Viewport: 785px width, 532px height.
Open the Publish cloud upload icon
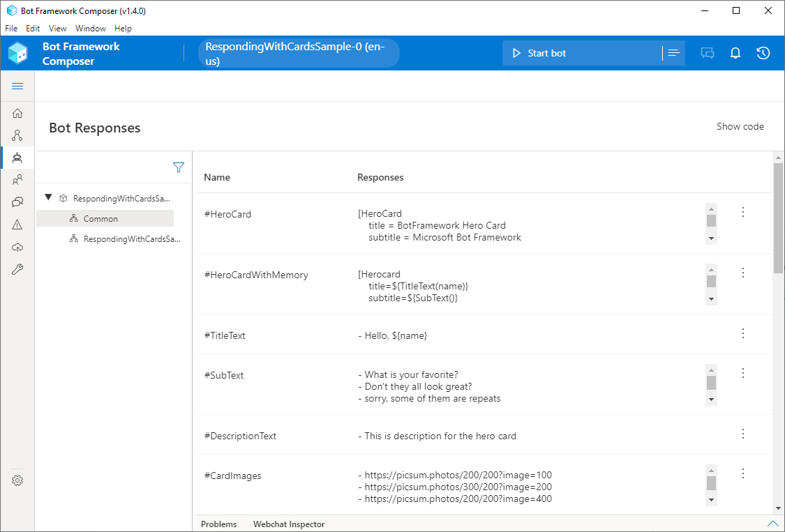[x=17, y=247]
